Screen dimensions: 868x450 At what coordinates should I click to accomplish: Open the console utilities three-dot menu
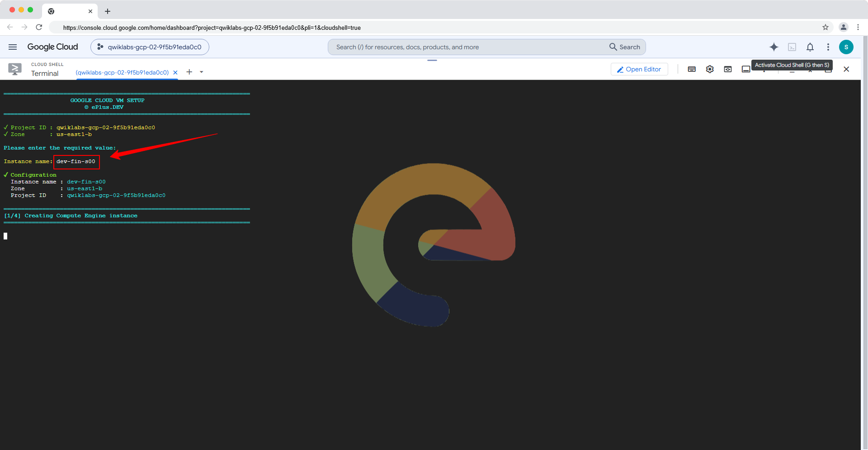click(x=828, y=47)
